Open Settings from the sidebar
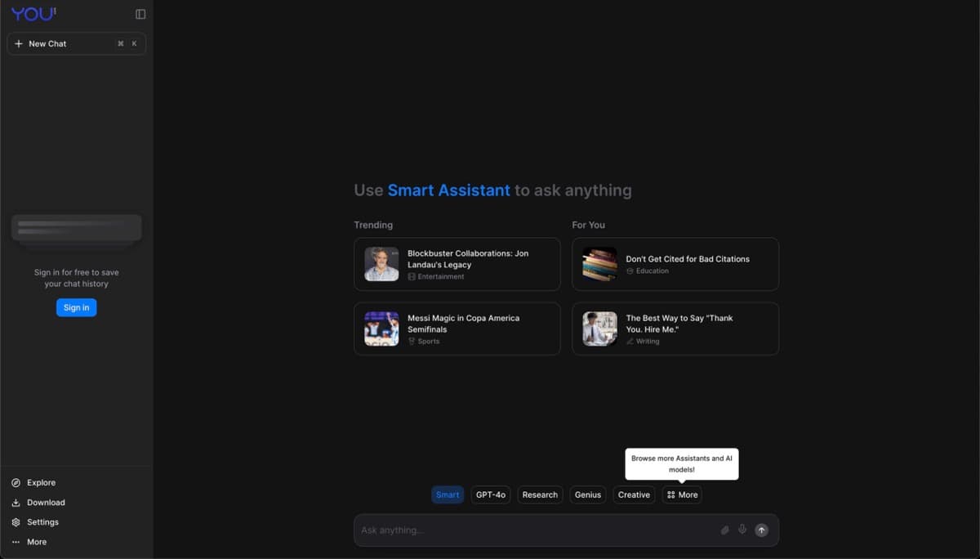This screenshot has width=980, height=559. tap(38, 521)
